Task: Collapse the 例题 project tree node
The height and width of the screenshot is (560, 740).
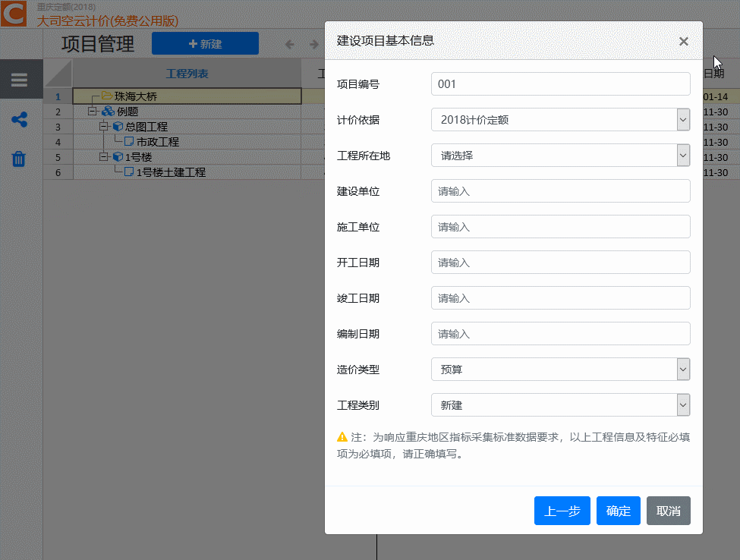Action: (93, 112)
